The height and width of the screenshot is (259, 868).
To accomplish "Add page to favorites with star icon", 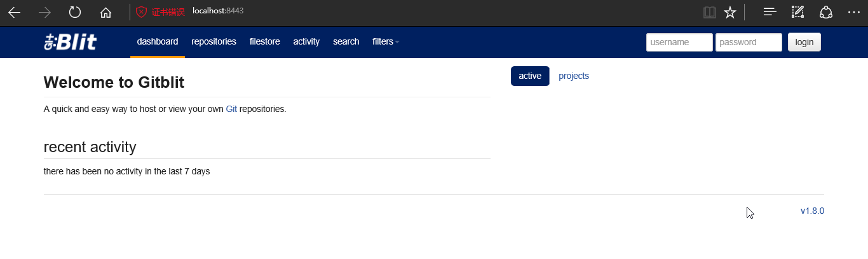I will tap(730, 12).
